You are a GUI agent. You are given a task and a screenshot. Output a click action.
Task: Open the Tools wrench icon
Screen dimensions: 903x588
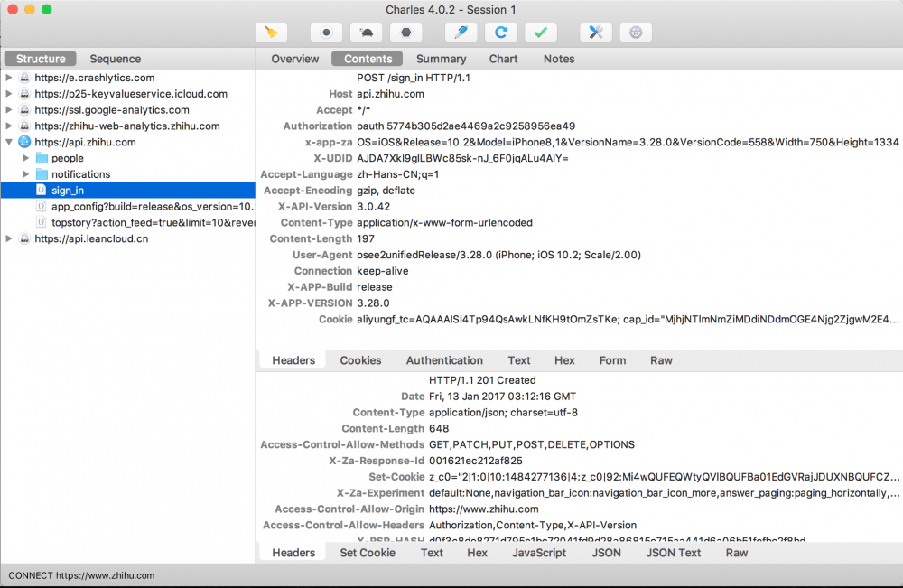pos(595,33)
